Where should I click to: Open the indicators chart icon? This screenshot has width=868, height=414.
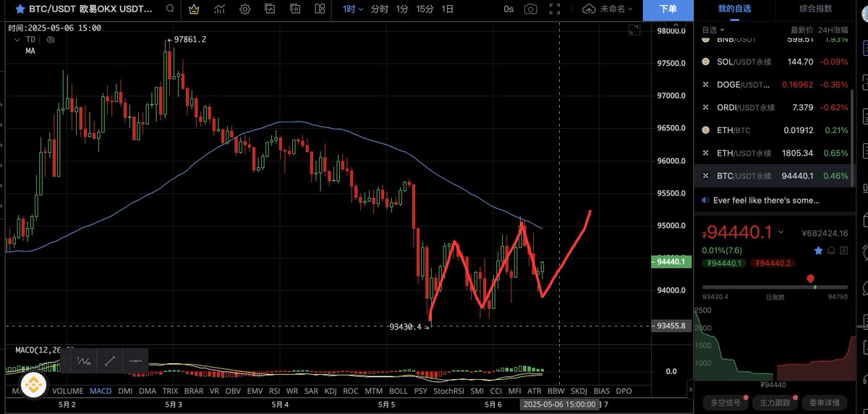click(x=220, y=9)
